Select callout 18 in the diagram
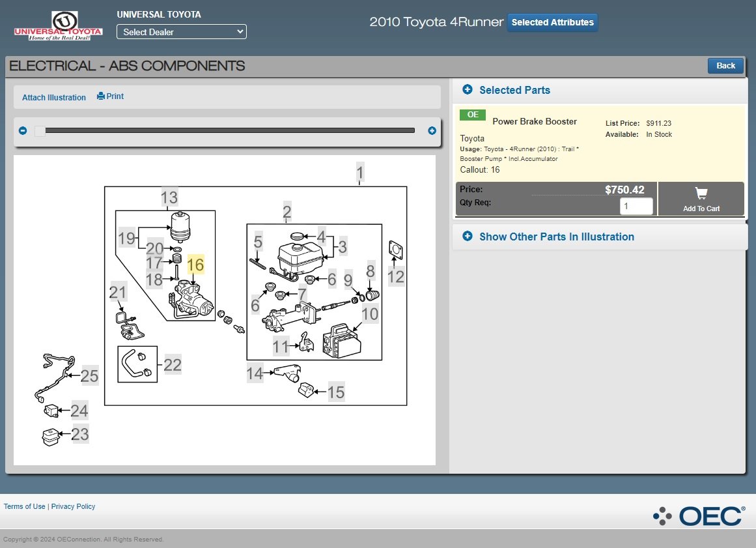 pyautogui.click(x=154, y=280)
